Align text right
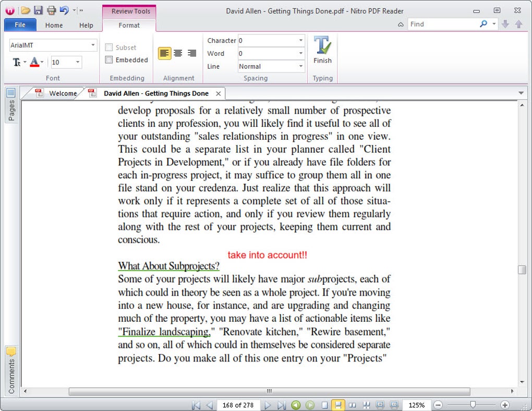This screenshot has height=411, width=532. click(192, 53)
